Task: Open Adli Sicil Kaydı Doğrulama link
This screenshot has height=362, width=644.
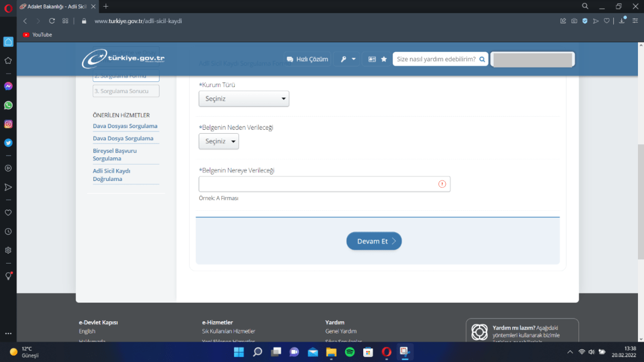Action: [x=112, y=175]
